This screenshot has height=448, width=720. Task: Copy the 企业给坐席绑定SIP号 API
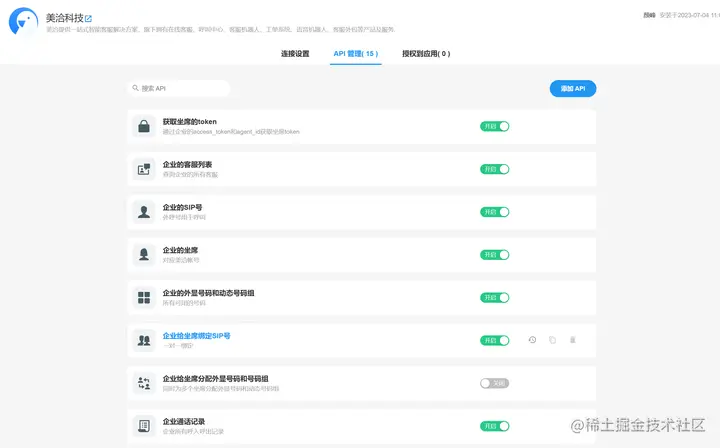tap(552, 340)
